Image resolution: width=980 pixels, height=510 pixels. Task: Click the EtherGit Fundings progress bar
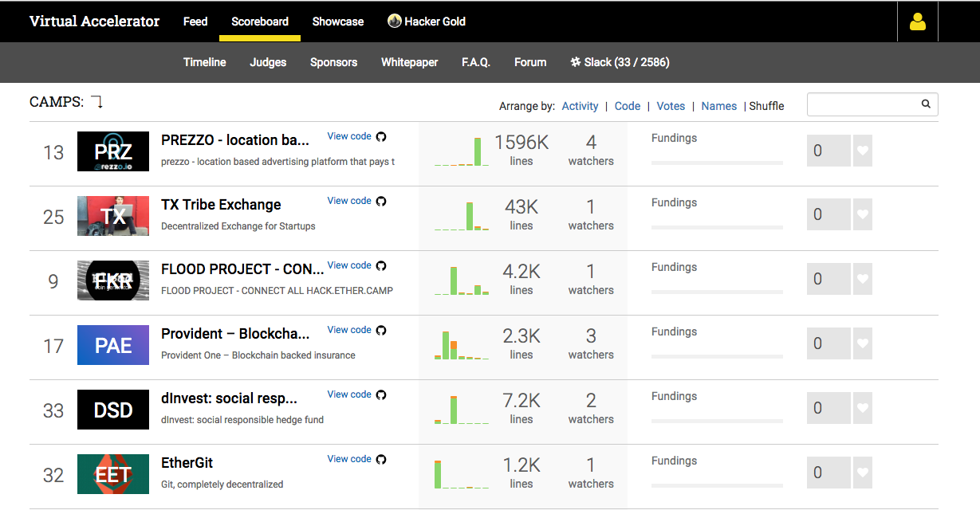coord(717,485)
